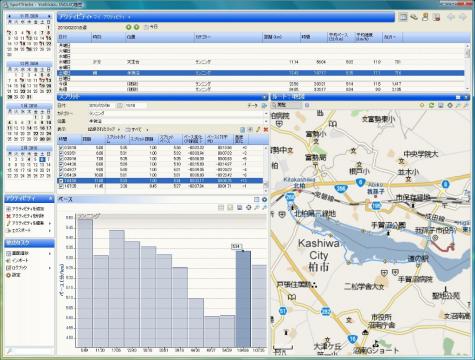Image resolution: width=475 pixels, height=360 pixels.
Task: Click the copy splits icon above the table
Action: (243, 129)
